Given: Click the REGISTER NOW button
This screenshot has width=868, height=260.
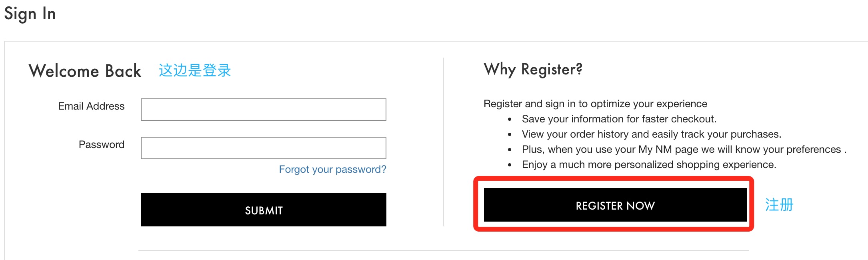Looking at the screenshot, I should [x=615, y=205].
